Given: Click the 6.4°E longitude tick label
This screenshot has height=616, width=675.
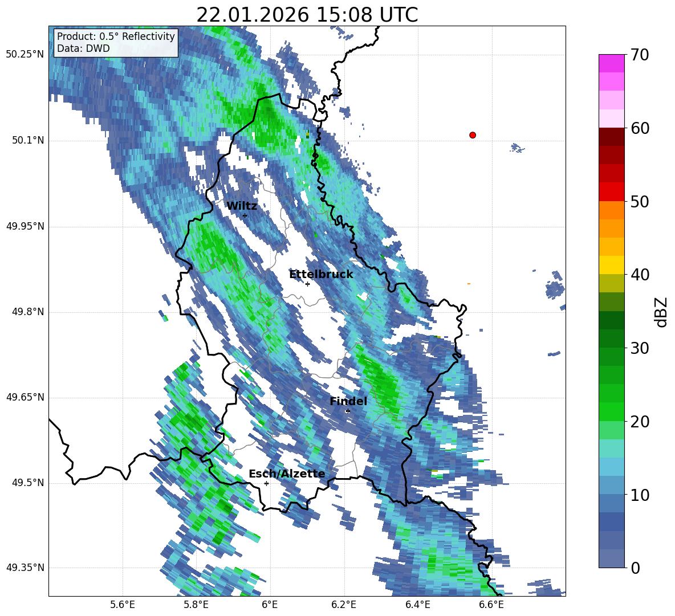Looking at the screenshot, I should point(417,605).
